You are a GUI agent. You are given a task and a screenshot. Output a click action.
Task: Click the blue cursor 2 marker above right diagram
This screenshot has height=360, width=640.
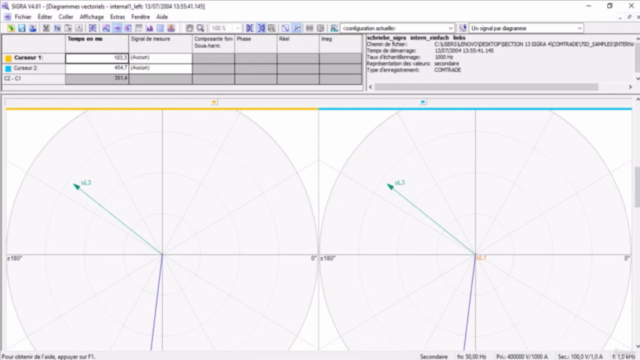coord(423,102)
